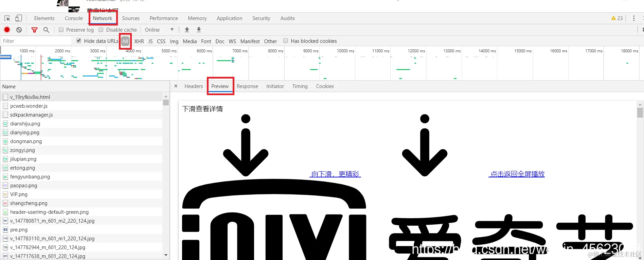The image size is (644, 260).
Task: Filter requests by Doc
Action: (x=220, y=41)
